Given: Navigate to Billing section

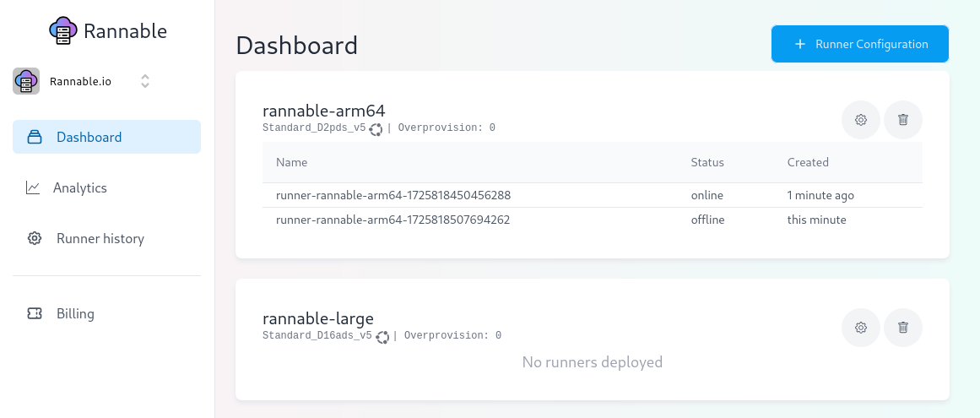Looking at the screenshot, I should 75,313.
